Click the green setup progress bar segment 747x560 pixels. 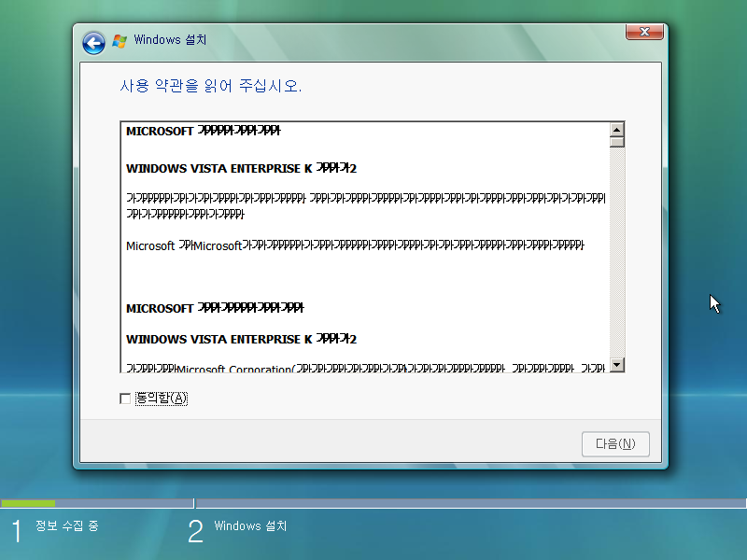coord(28,503)
